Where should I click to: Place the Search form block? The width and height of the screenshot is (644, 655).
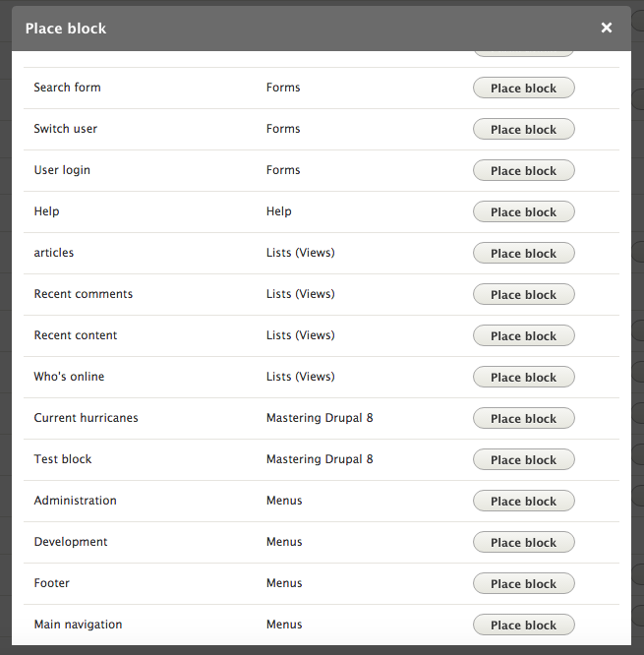click(x=523, y=89)
